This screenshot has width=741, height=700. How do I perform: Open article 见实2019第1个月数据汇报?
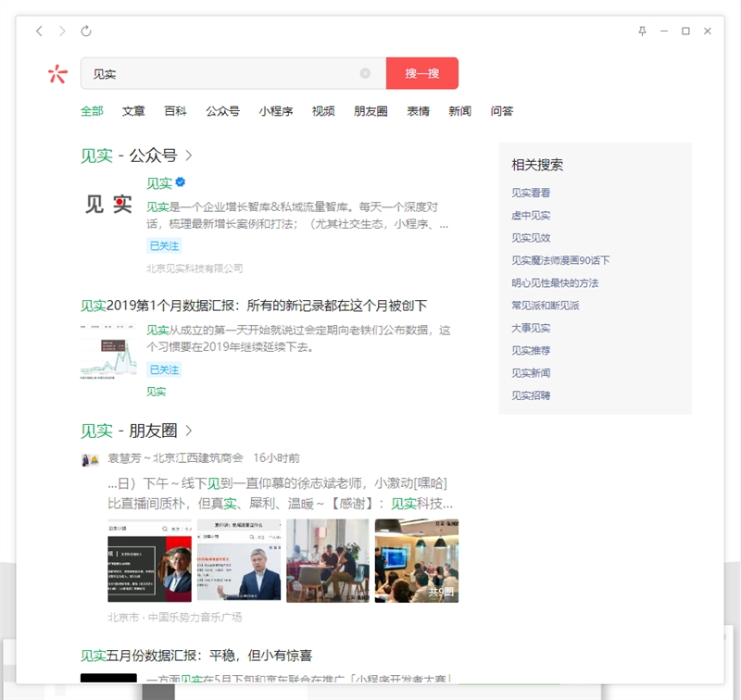click(x=254, y=306)
